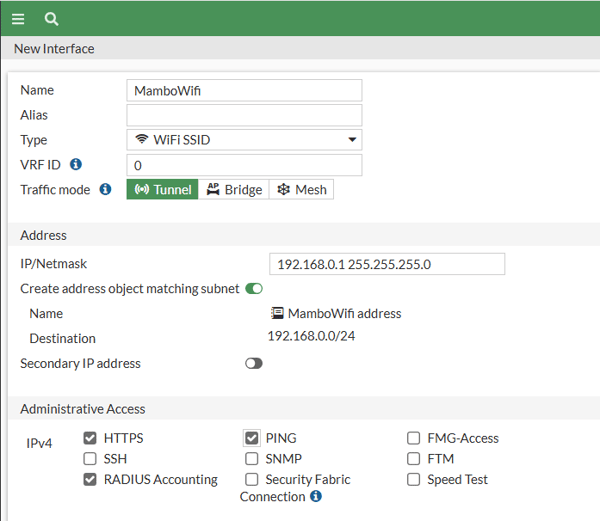Click the search magnifier icon

tap(52, 18)
